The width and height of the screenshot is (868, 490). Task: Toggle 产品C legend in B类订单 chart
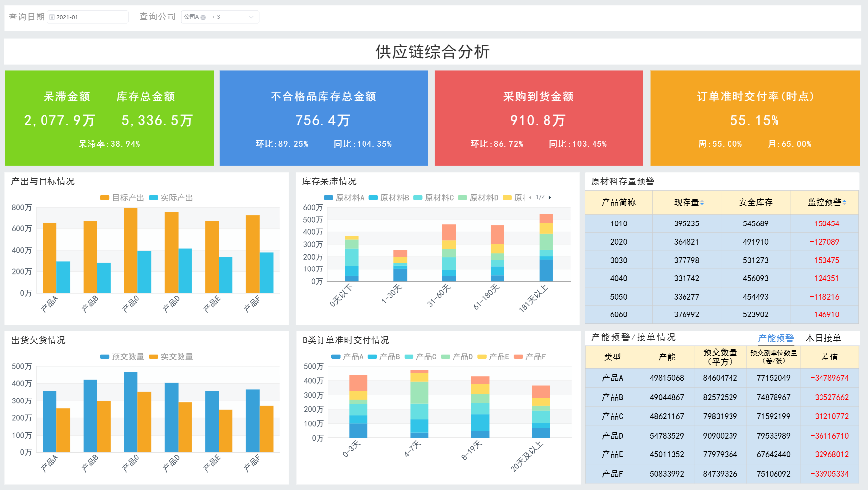[420, 356]
